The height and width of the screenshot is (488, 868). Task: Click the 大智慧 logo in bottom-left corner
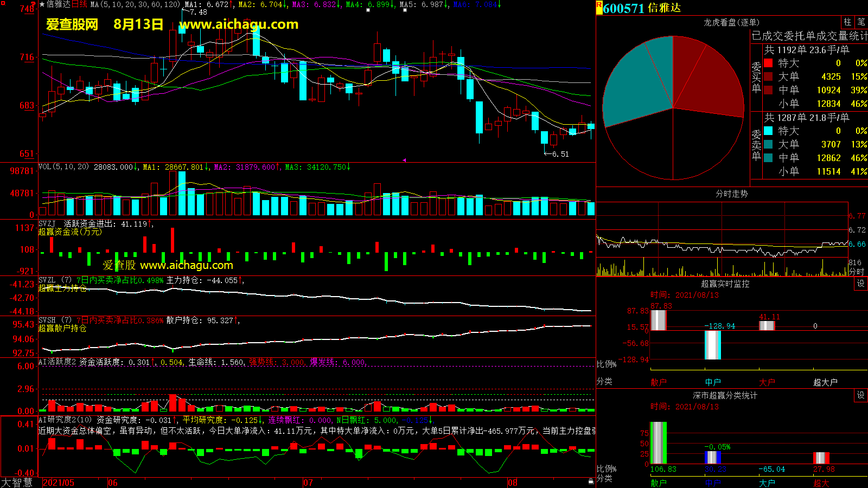point(17,483)
